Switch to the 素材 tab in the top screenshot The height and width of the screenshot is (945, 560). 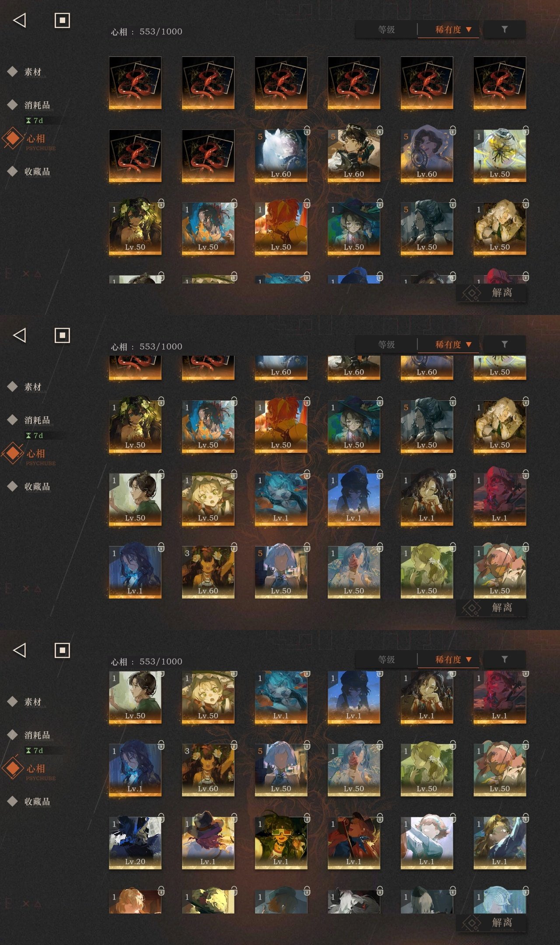pyautogui.click(x=32, y=72)
